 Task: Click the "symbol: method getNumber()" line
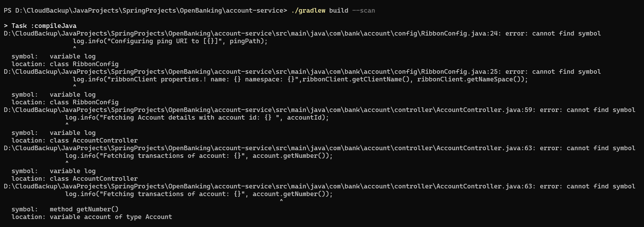pyautogui.click(x=65, y=209)
